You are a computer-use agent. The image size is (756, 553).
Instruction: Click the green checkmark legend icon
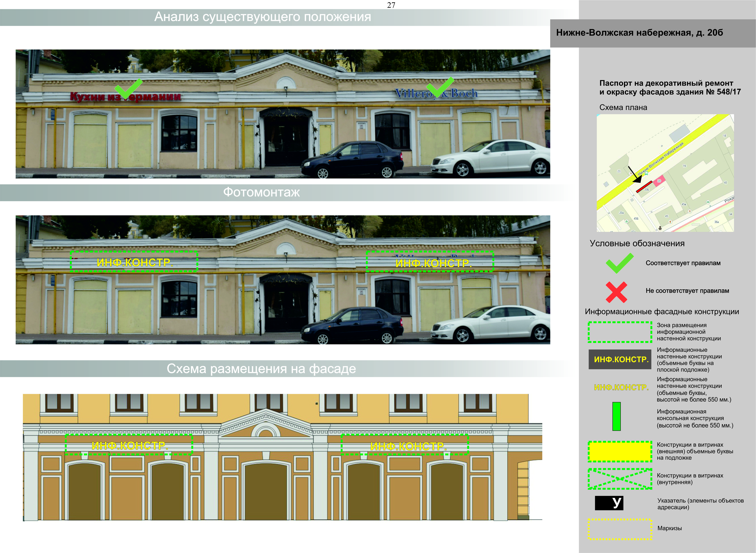(619, 263)
